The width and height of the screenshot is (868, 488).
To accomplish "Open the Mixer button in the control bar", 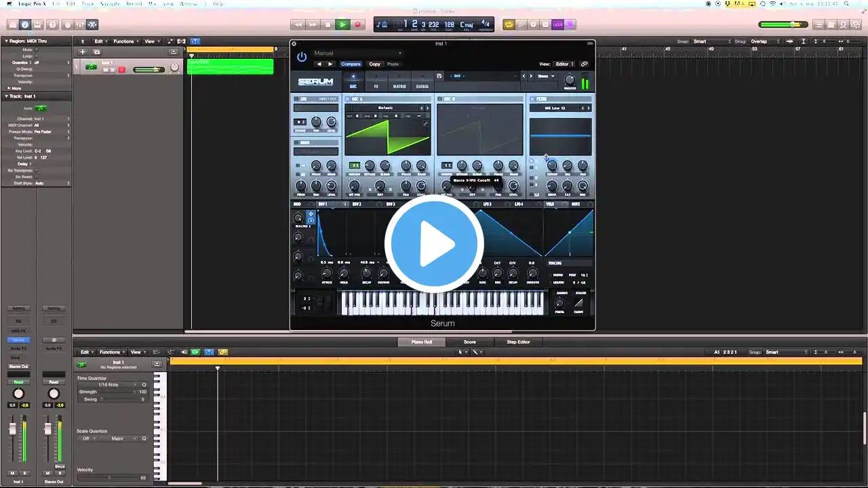I will tap(80, 25).
